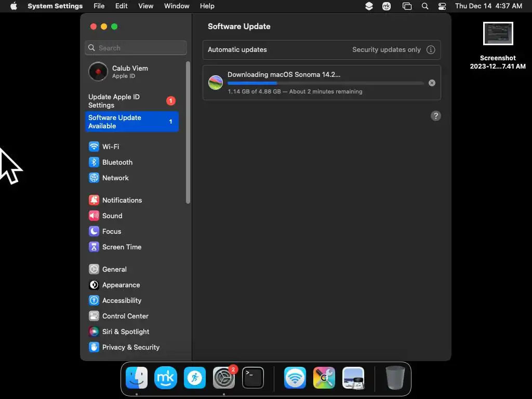This screenshot has height=399, width=532.
Task: Click the Software Update heading
Action: 239,26
